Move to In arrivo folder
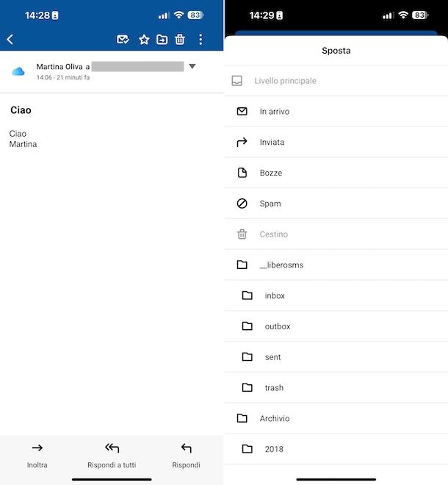The height and width of the screenshot is (485, 448). [336, 112]
